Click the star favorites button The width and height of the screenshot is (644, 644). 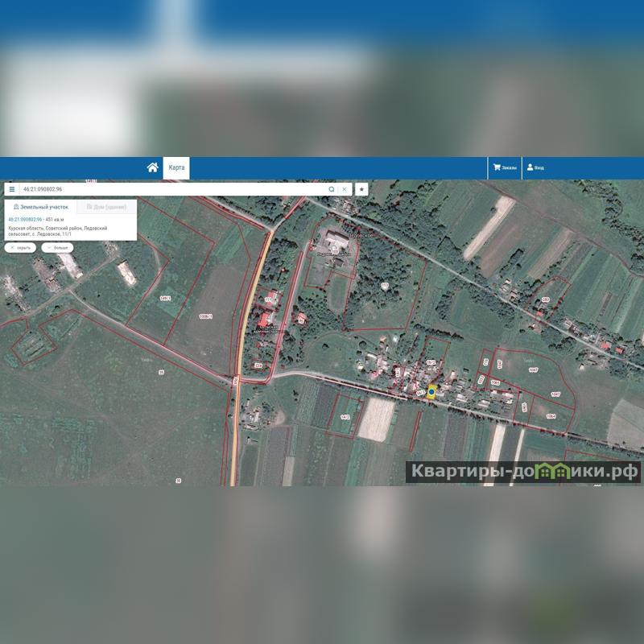pyautogui.click(x=362, y=189)
